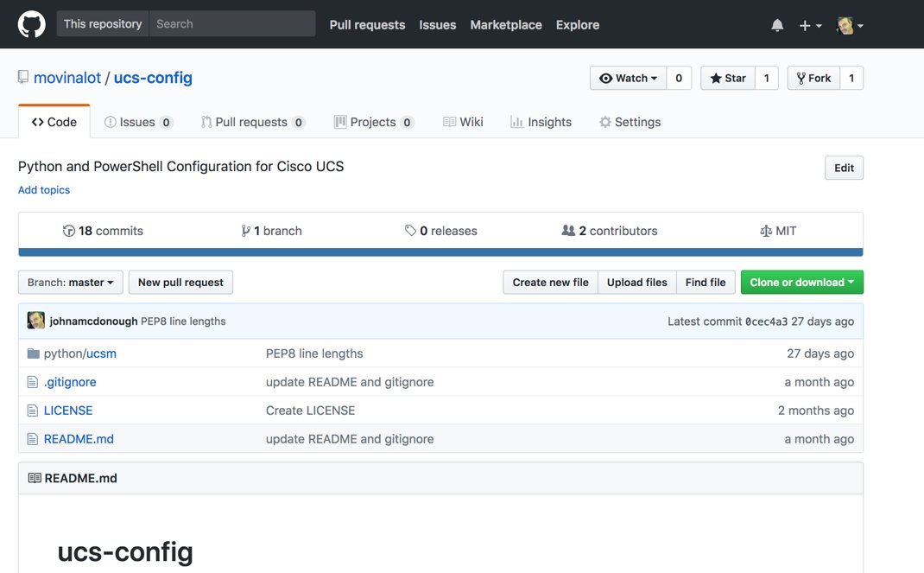This screenshot has width=924, height=573.
Task: Open the latest commit hash 0cec4a3
Action: (766, 322)
